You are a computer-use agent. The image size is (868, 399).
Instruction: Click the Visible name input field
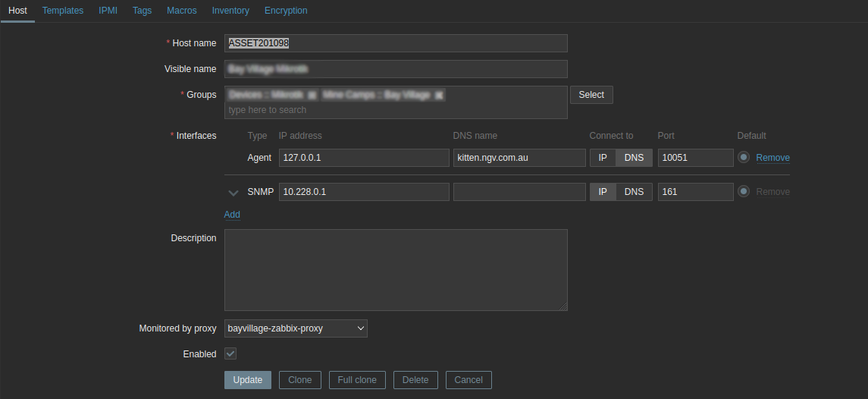pos(396,69)
